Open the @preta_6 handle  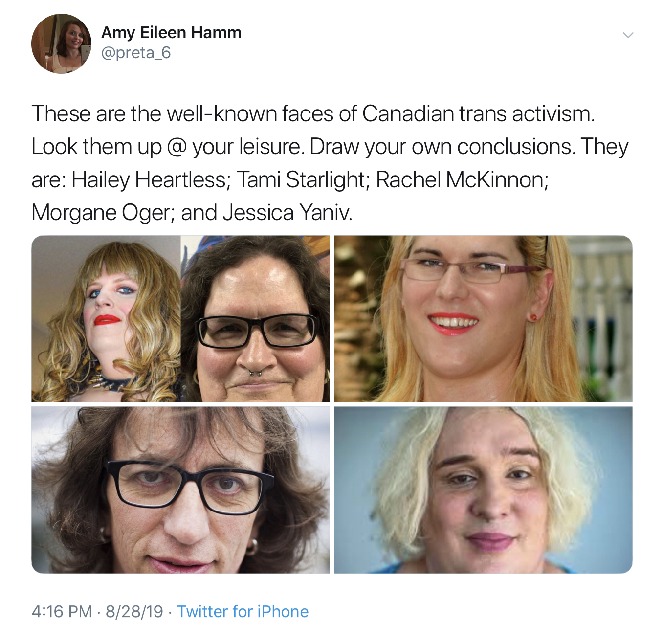coord(136,53)
